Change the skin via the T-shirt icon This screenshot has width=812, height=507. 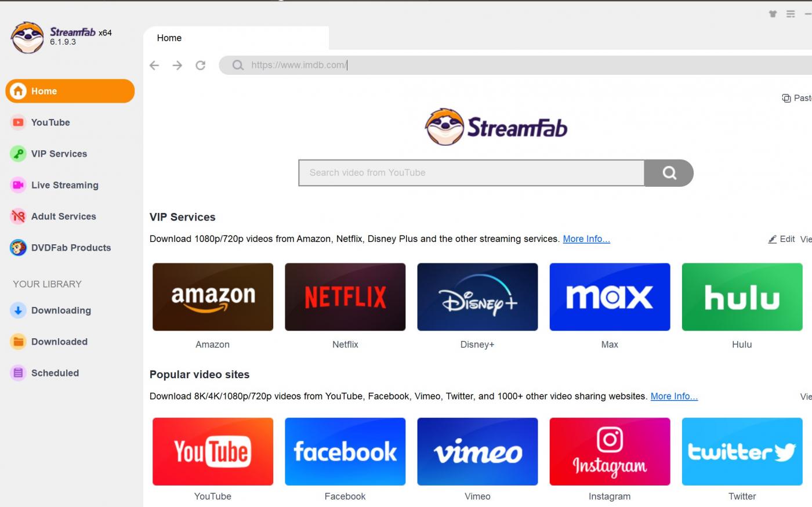click(x=773, y=14)
